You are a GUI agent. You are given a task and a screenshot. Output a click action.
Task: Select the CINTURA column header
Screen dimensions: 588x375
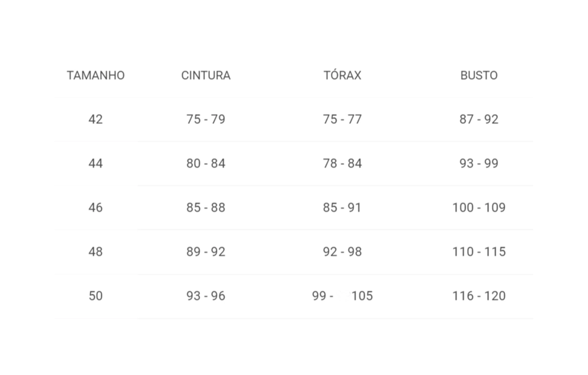pyautogui.click(x=206, y=75)
